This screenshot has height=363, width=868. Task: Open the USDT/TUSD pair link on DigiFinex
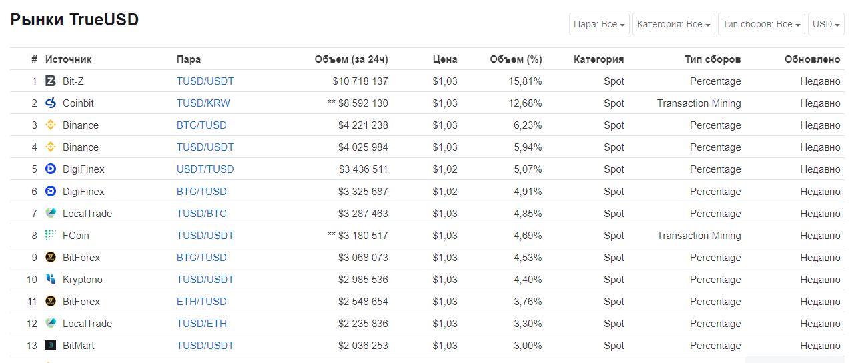[205, 169]
